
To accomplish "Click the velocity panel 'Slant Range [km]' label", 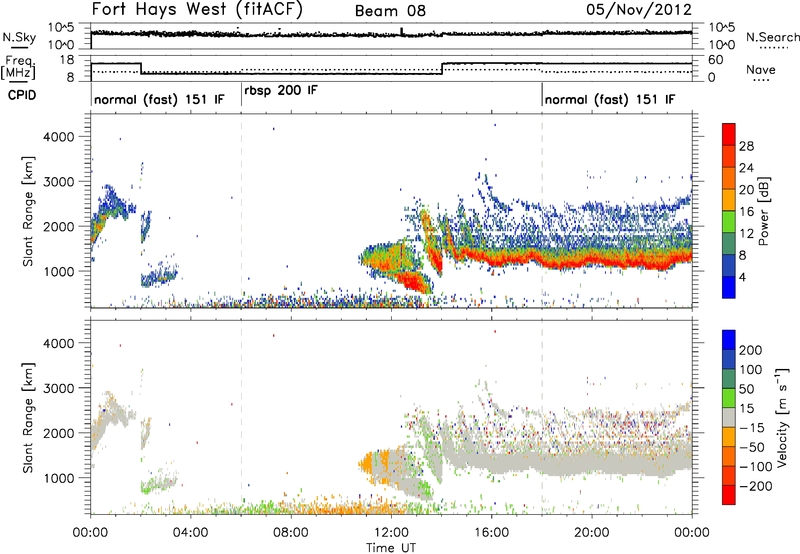I will (28, 417).
